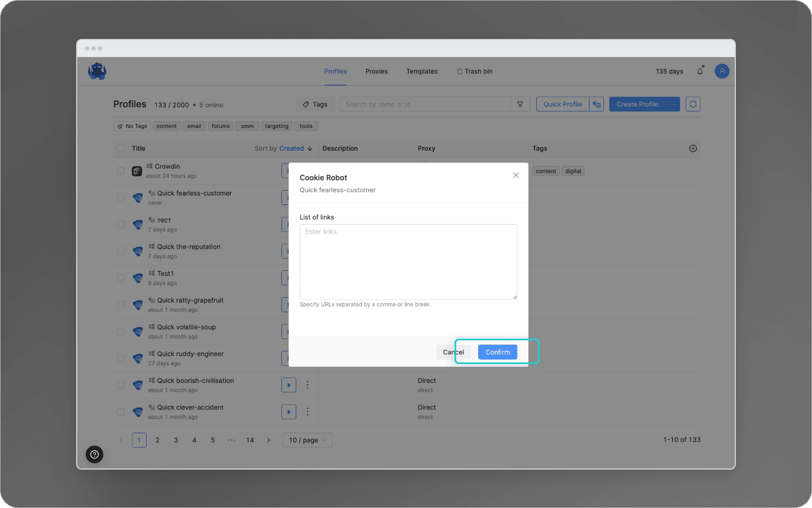The width and height of the screenshot is (812, 508).
Task: Open more options for Quick clever-accident
Action: click(307, 411)
